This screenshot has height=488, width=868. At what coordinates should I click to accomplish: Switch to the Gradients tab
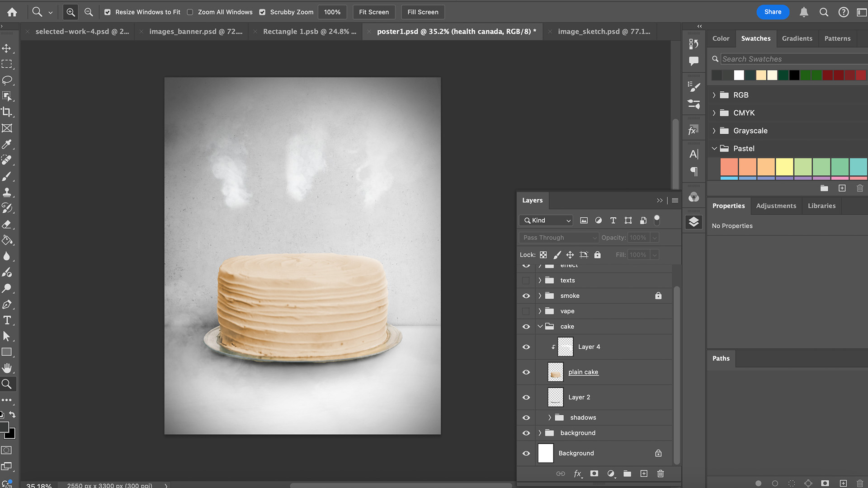coord(797,38)
